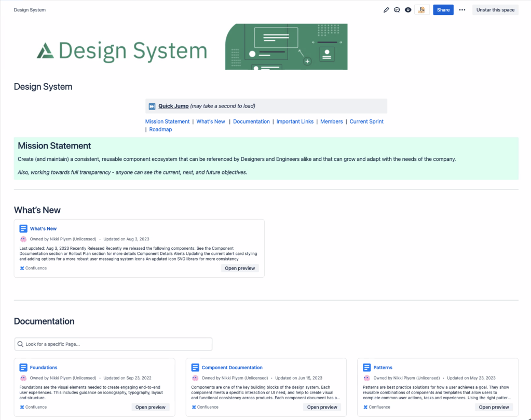Open the three-dot more actions menu
The width and height of the screenshot is (531, 420).
pos(461,9)
